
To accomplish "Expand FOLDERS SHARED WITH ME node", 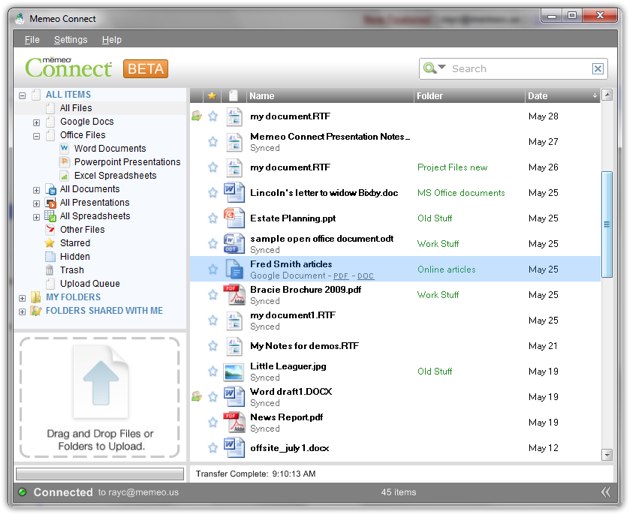I will (x=22, y=311).
